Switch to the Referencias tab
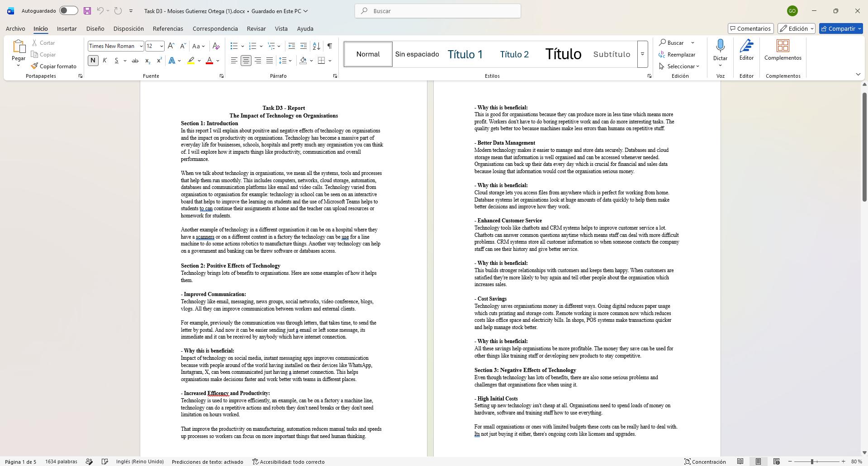Viewport: 868px width, 466px height. point(168,28)
